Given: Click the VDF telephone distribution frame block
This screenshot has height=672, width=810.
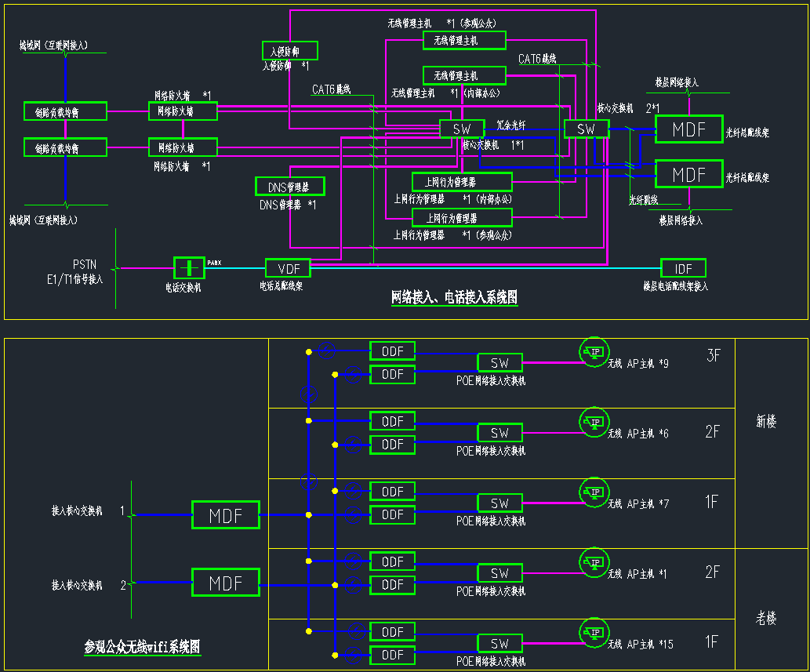Looking at the screenshot, I should (288, 268).
